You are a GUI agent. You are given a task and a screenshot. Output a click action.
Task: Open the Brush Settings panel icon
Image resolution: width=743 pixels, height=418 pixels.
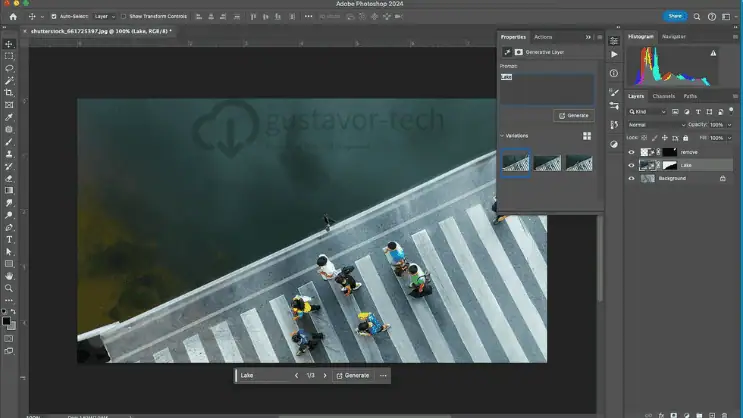(614, 92)
